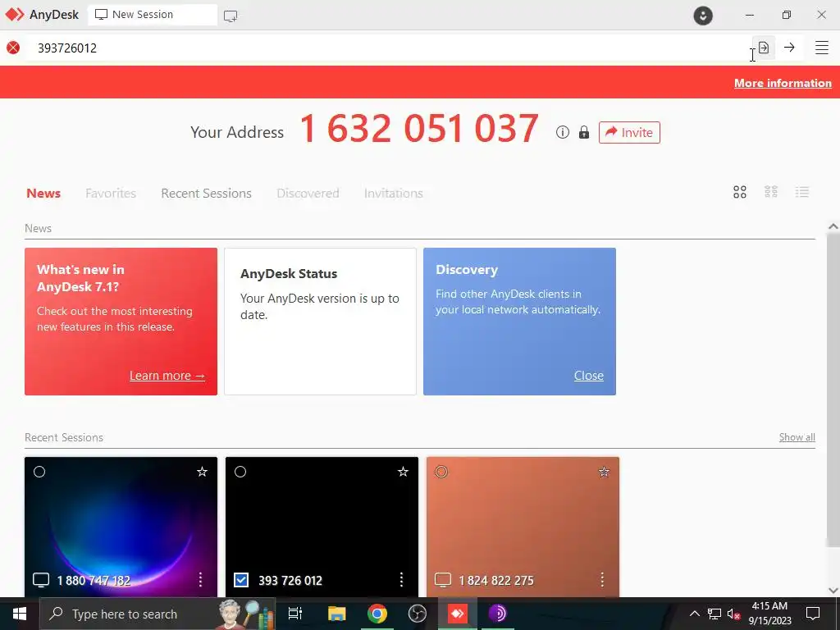Click the lock icon beside address

pyautogui.click(x=584, y=132)
